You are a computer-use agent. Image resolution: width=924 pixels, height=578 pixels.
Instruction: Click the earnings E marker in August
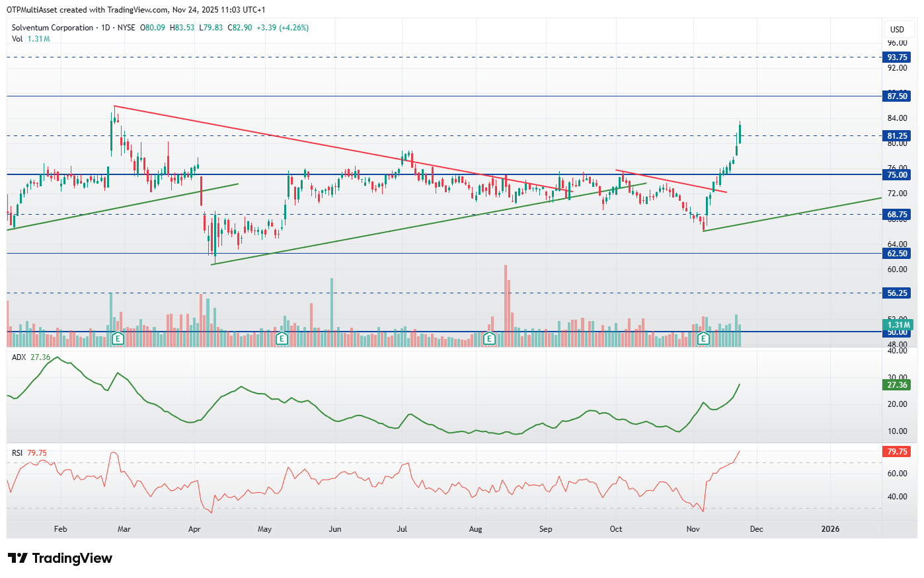pos(489,338)
